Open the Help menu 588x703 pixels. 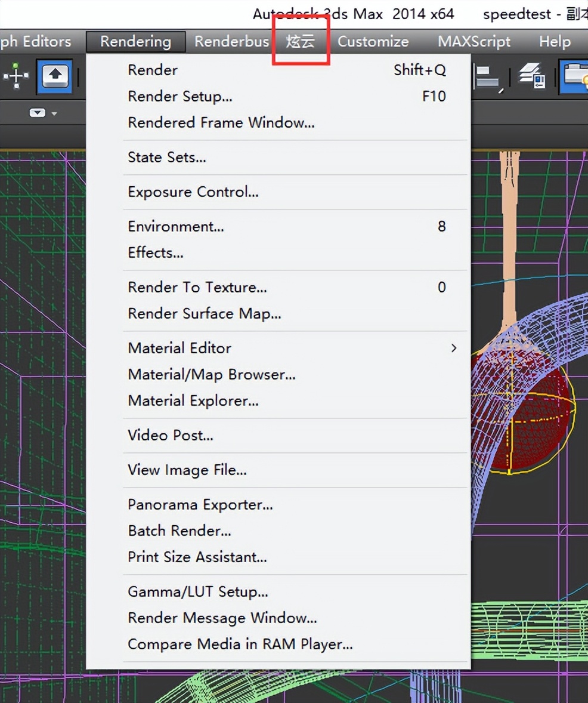click(554, 42)
